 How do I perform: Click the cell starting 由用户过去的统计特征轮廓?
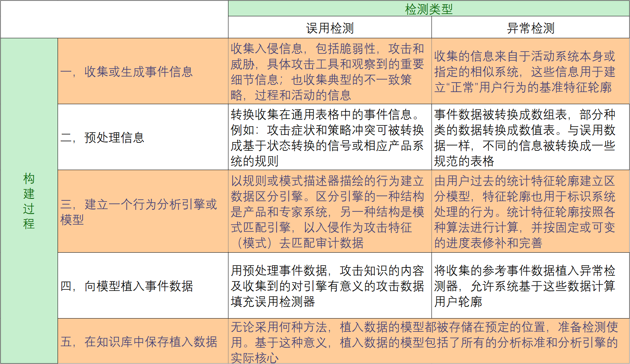530,211
